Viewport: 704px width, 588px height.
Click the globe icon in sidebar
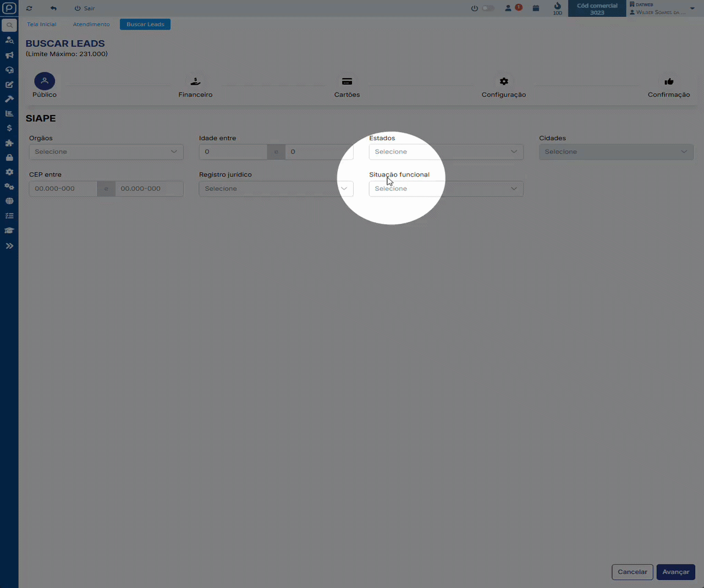(x=9, y=201)
